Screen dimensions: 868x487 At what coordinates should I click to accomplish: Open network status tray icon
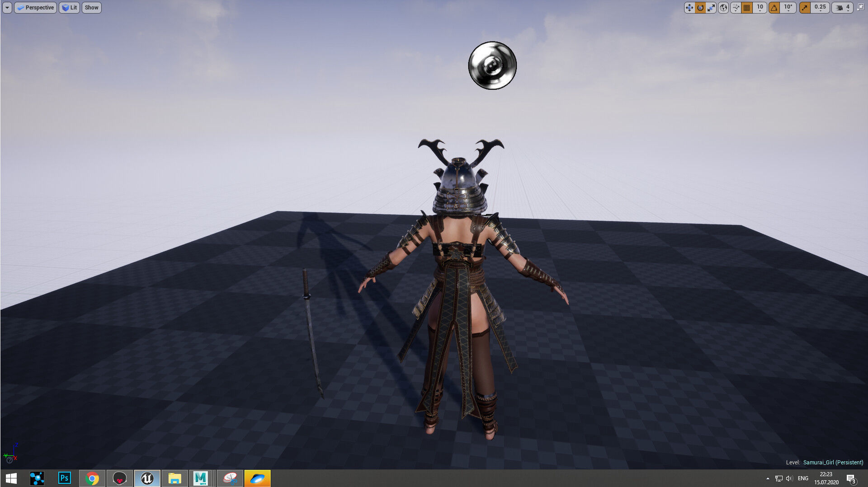coord(778,478)
